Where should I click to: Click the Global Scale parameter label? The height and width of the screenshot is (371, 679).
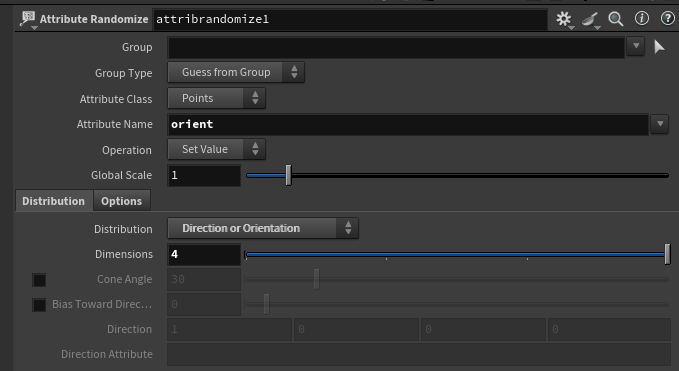point(121,175)
